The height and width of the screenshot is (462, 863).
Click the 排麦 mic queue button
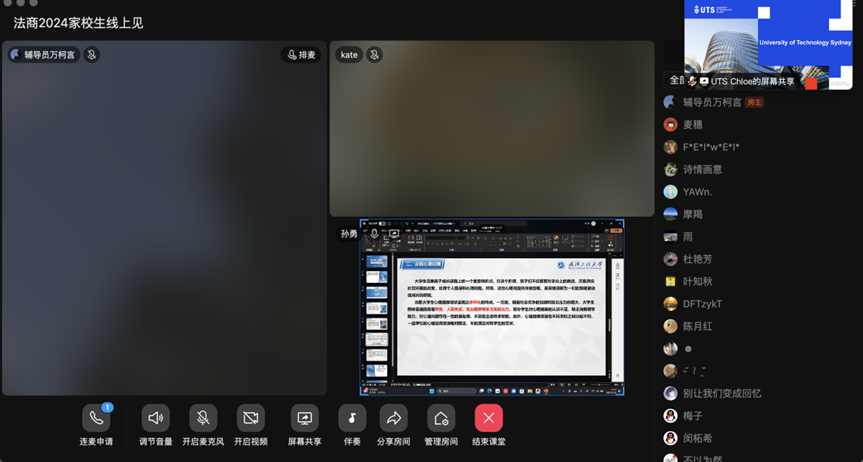[x=301, y=55]
